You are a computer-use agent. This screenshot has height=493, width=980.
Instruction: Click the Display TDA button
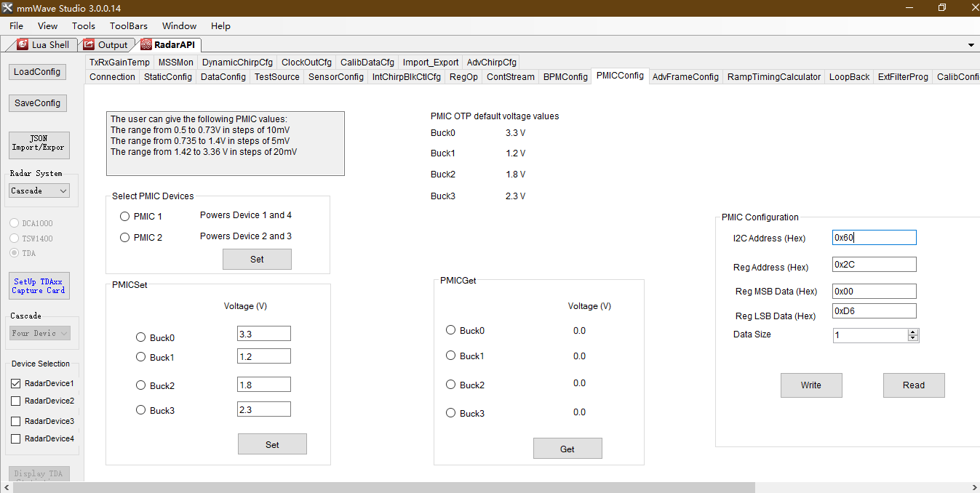[x=39, y=473]
